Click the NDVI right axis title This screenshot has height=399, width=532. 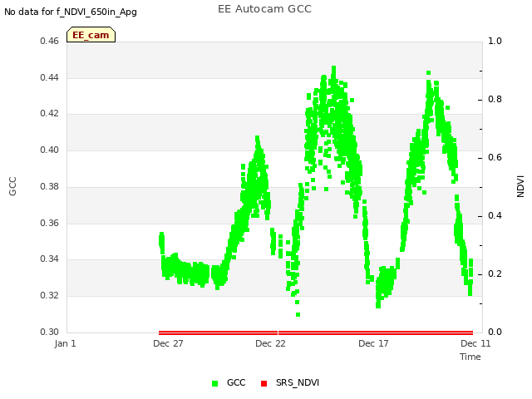[x=520, y=186]
